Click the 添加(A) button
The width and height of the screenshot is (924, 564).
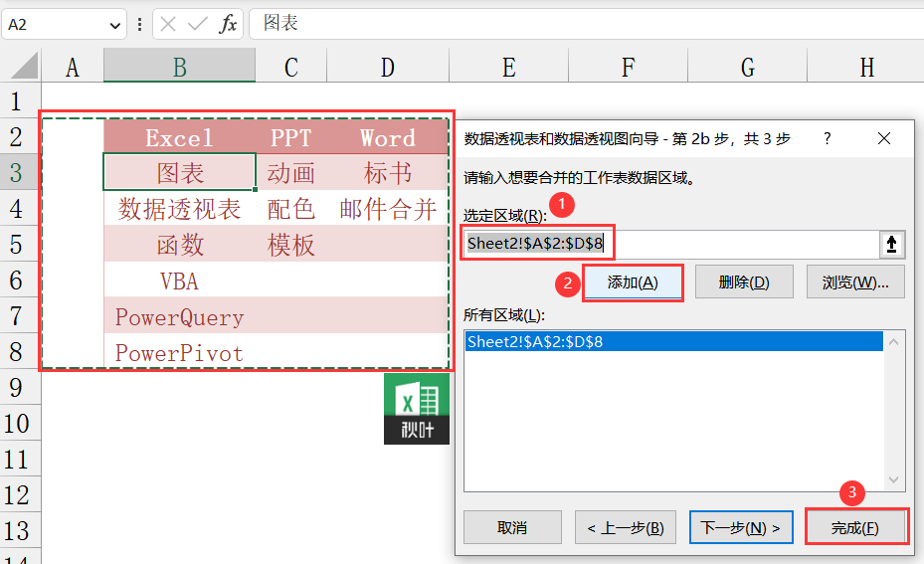pos(633,282)
